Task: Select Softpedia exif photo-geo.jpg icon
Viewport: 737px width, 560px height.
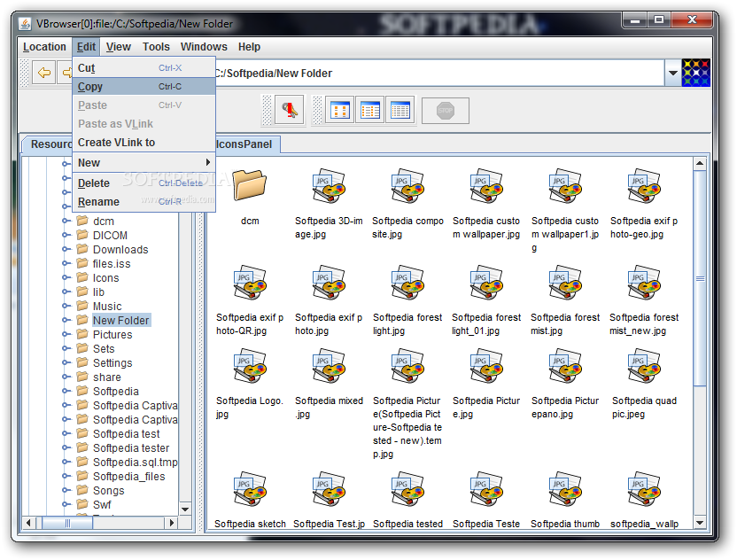Action: (x=644, y=185)
